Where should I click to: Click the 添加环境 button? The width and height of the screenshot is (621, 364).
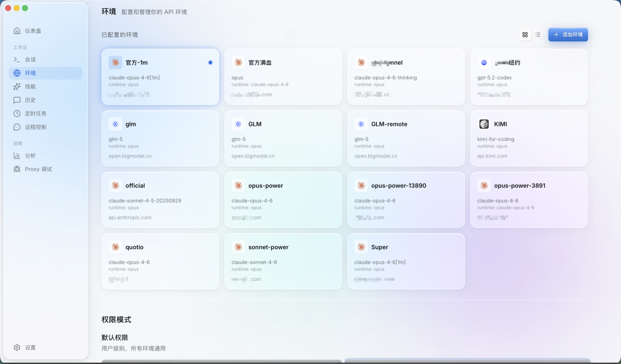568,35
